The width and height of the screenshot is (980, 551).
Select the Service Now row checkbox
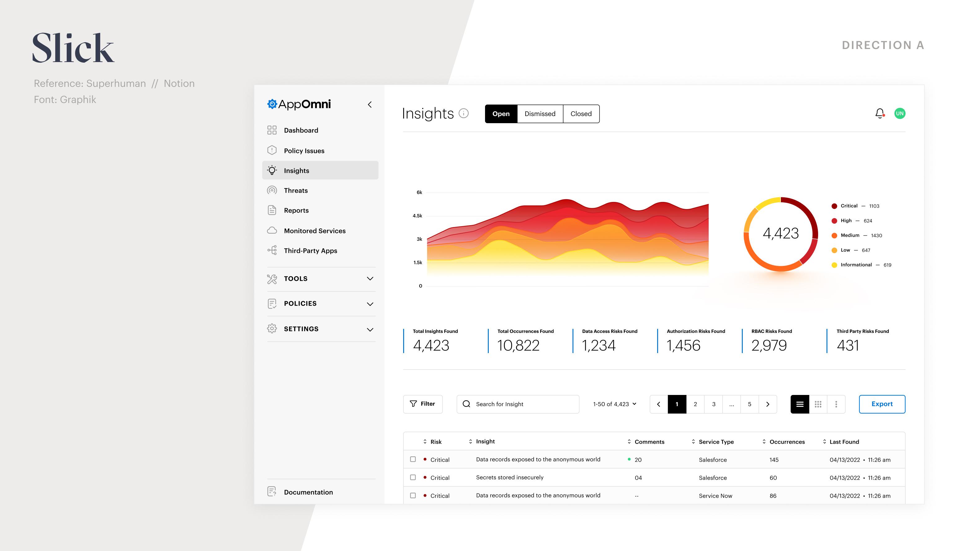(x=413, y=495)
